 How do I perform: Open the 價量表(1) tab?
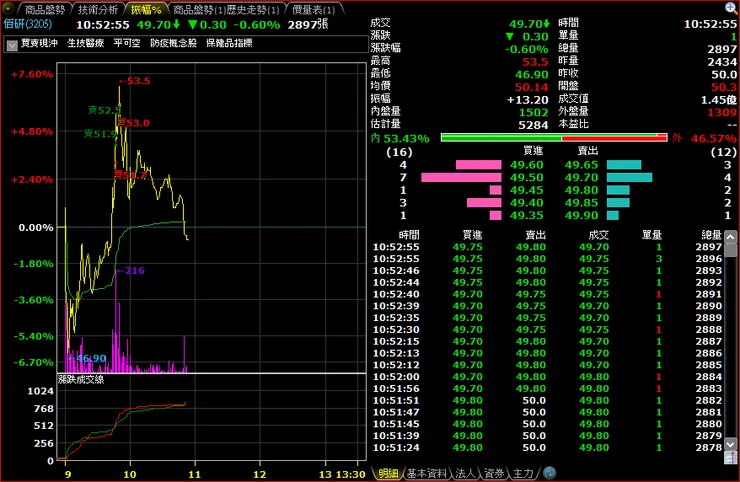click(313, 9)
